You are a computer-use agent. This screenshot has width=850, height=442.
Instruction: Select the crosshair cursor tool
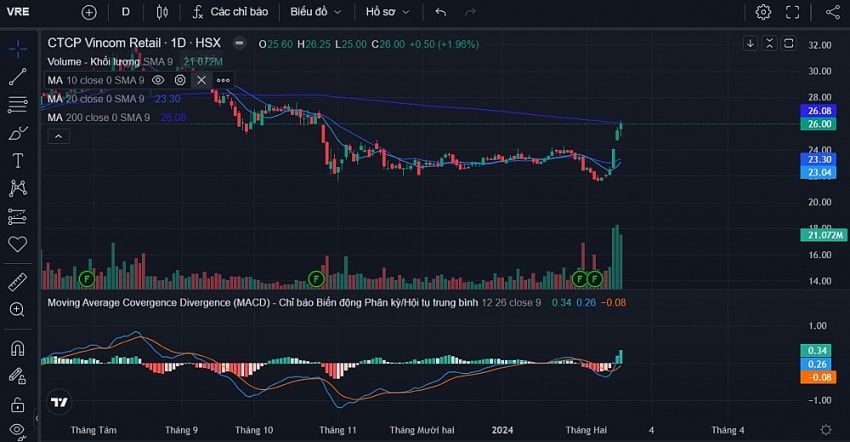click(17, 49)
